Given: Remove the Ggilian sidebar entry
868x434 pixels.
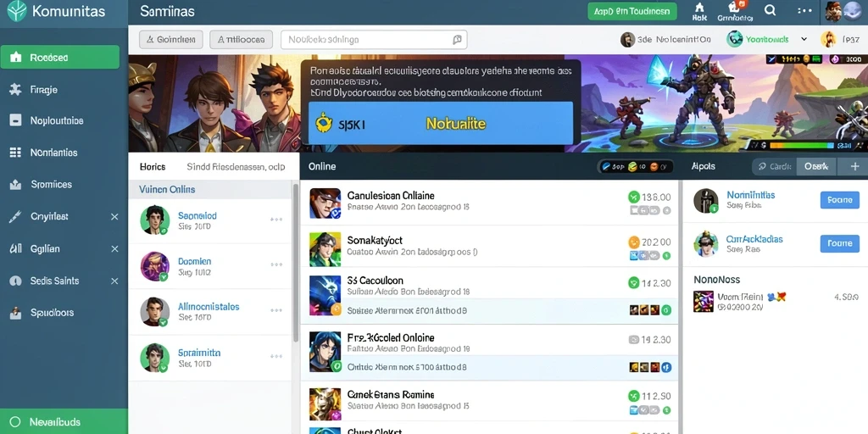Looking at the screenshot, I should 114,249.
